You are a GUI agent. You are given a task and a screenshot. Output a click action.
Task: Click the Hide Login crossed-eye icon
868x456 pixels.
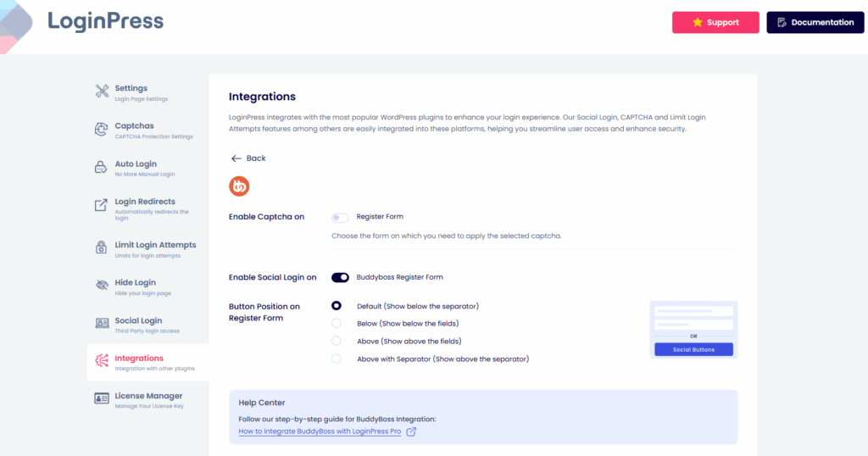click(102, 285)
